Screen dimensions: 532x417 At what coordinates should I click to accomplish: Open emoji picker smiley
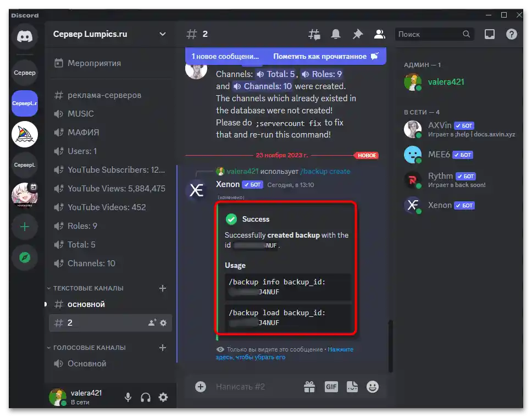pyautogui.click(x=373, y=386)
